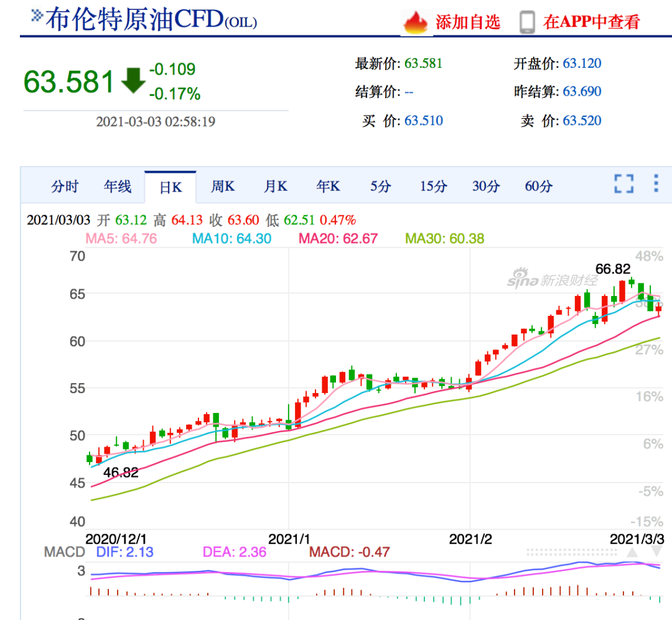Switch to the 5分 interval tab

point(380,186)
